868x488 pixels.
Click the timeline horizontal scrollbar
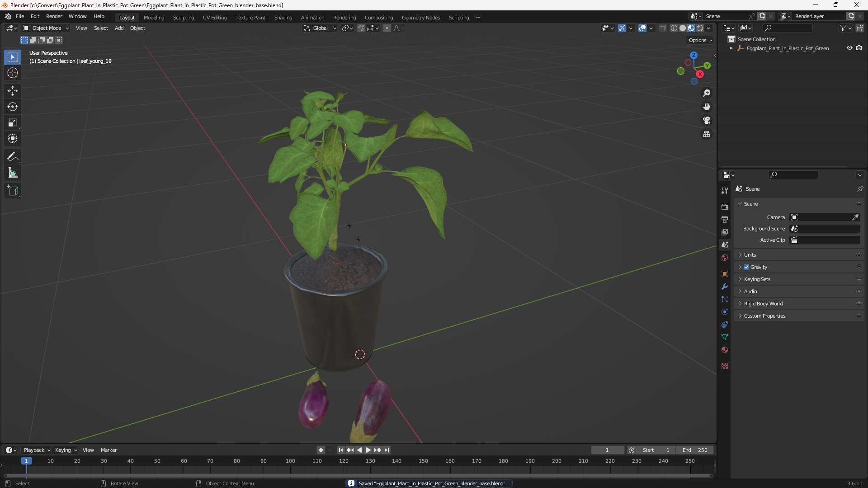point(358,475)
